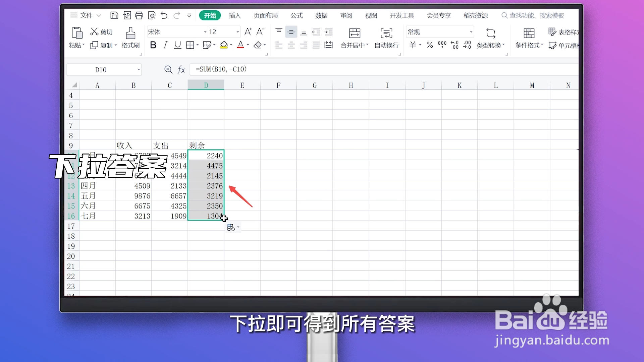The height and width of the screenshot is (362, 644).
Task: Open Conditional Formatting menu
Action: click(529, 38)
